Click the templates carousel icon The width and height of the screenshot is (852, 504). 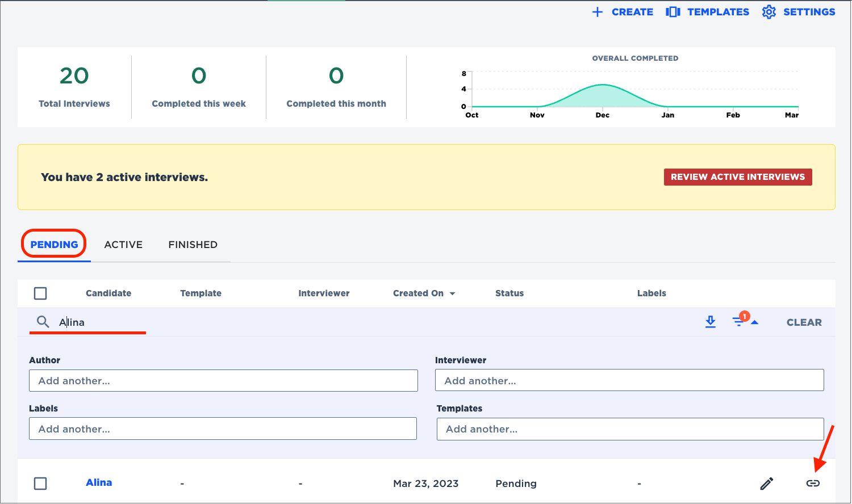click(x=673, y=12)
